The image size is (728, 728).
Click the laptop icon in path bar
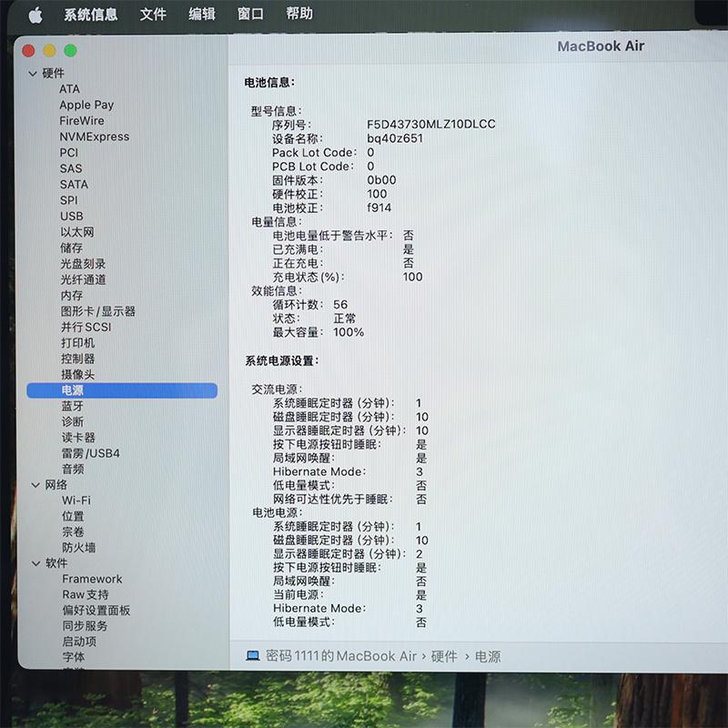253,655
